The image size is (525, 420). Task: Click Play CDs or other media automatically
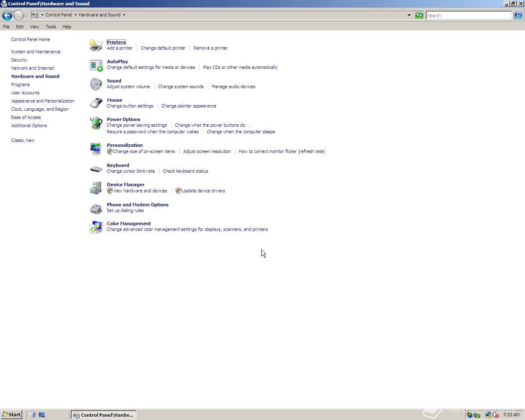tap(240, 67)
